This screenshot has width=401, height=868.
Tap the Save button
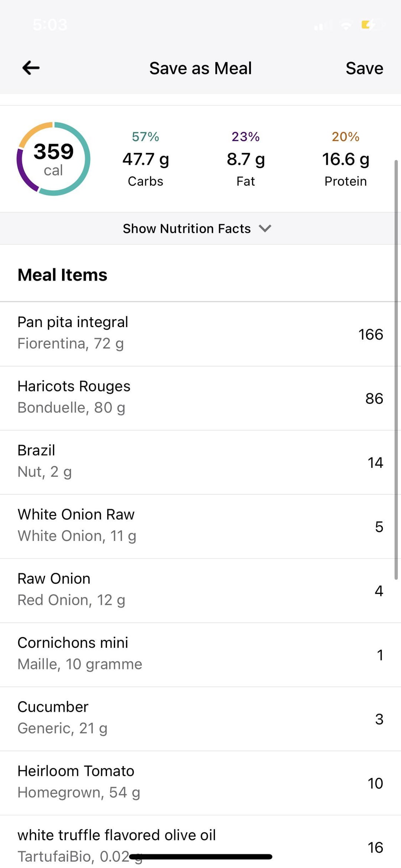coord(364,68)
